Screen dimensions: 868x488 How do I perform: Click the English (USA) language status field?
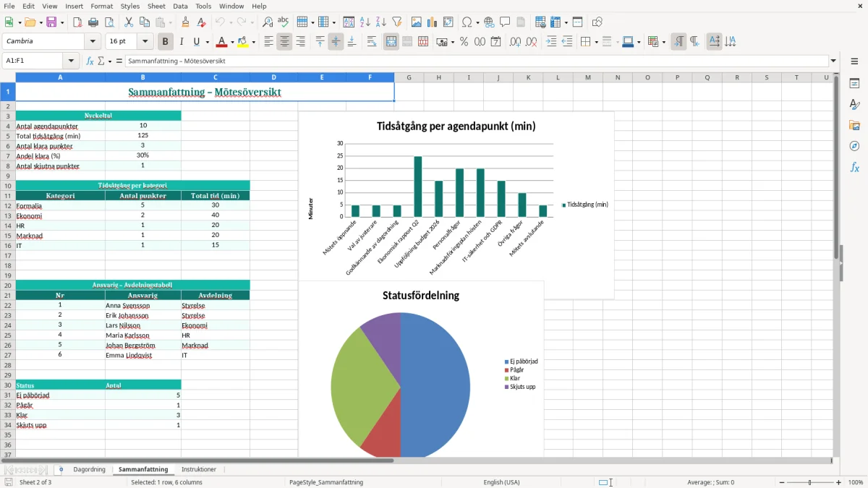pyautogui.click(x=502, y=482)
